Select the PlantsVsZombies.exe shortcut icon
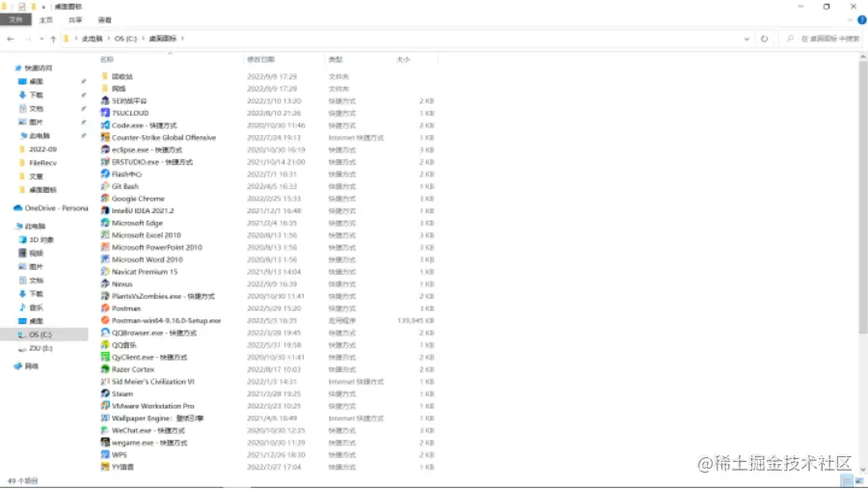This screenshot has height=489, width=868. point(105,296)
